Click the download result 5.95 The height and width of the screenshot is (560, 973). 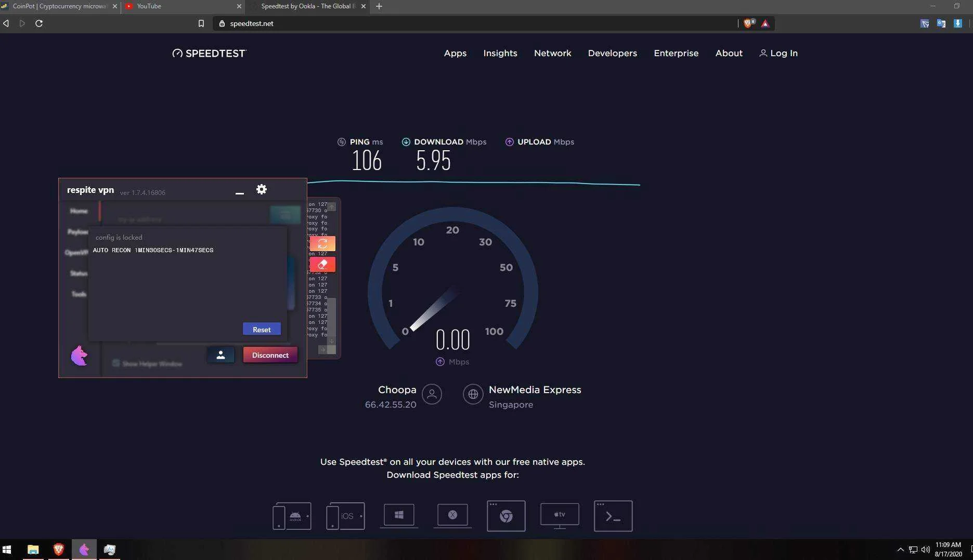coord(433,161)
